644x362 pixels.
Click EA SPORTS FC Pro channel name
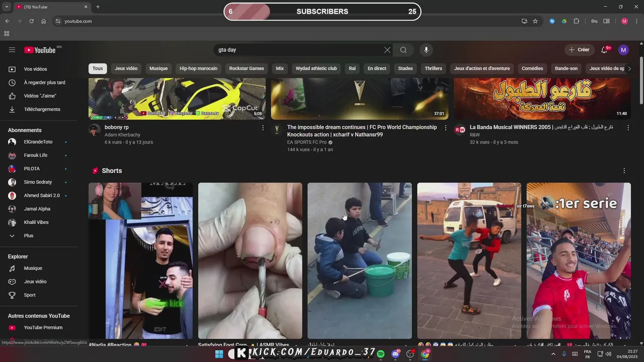(x=306, y=142)
